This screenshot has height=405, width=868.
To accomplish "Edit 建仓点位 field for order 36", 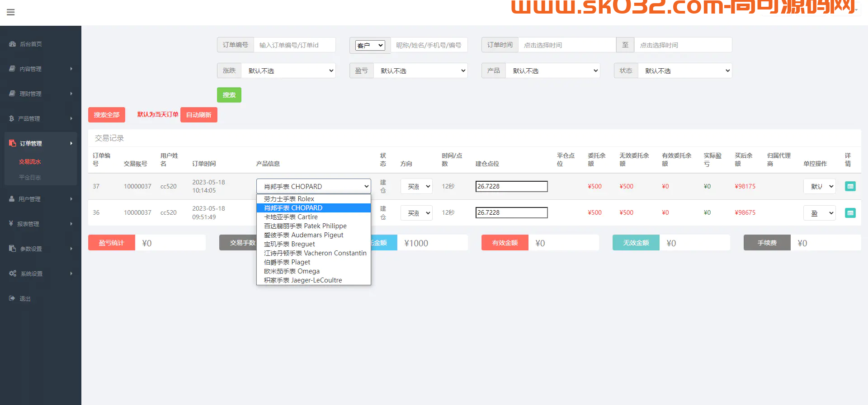I will click(512, 212).
